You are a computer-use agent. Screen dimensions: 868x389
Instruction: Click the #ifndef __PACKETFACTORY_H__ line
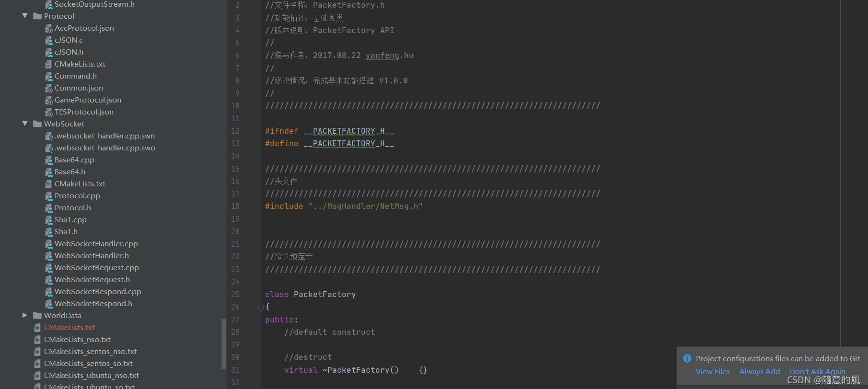(330, 131)
